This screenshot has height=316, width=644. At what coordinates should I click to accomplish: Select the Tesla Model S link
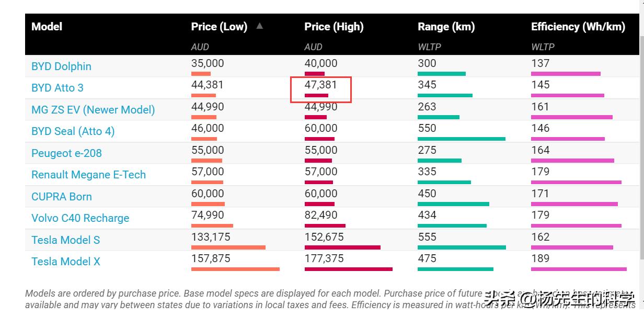coord(65,240)
